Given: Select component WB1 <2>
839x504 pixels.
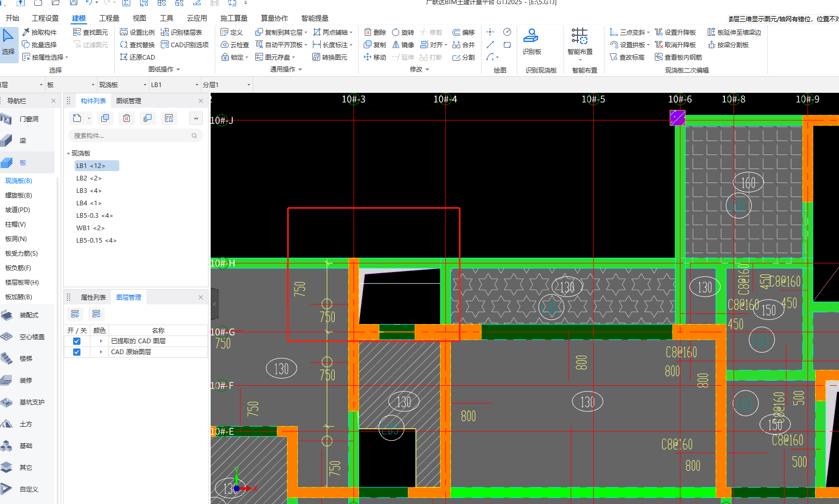Looking at the screenshot, I should coord(90,228).
